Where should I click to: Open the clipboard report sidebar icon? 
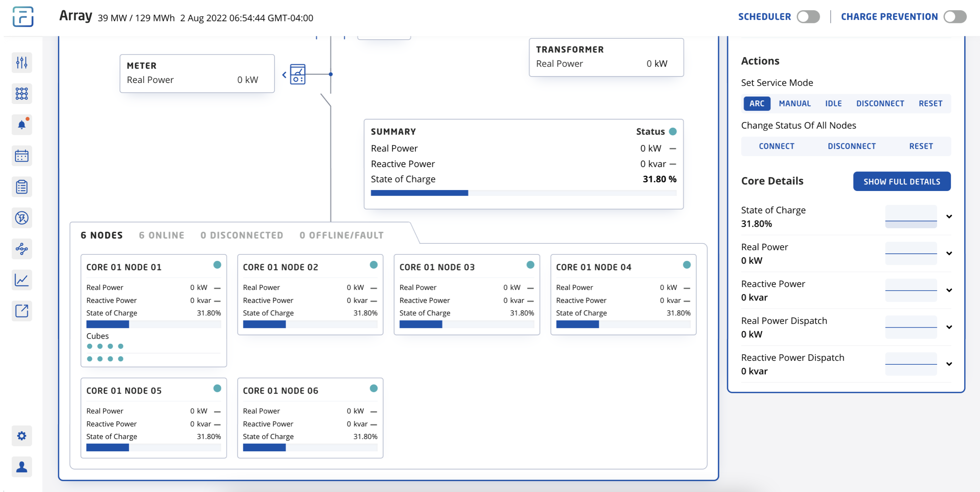point(22,187)
